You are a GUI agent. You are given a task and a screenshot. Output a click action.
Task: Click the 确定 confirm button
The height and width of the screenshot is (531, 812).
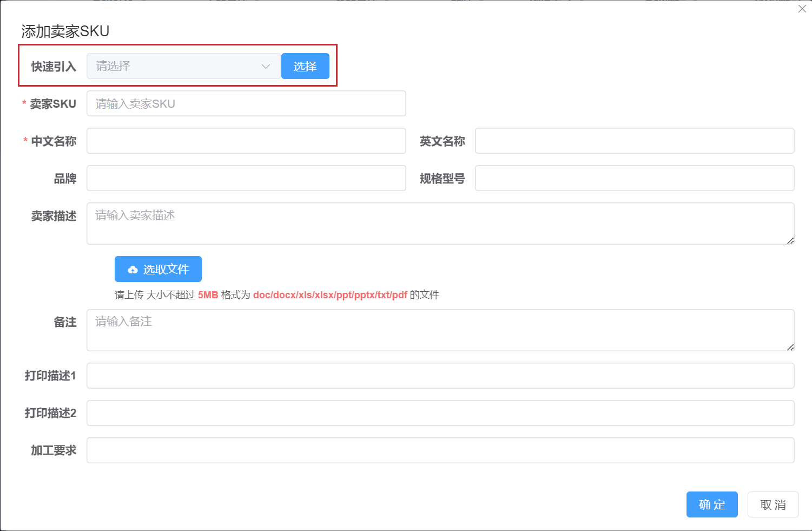click(x=712, y=504)
